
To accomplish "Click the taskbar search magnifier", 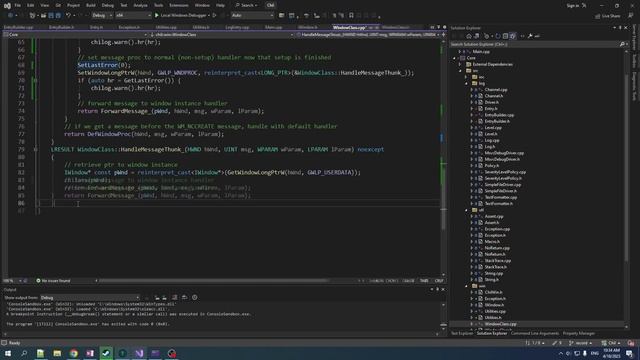I will pos(24,353).
